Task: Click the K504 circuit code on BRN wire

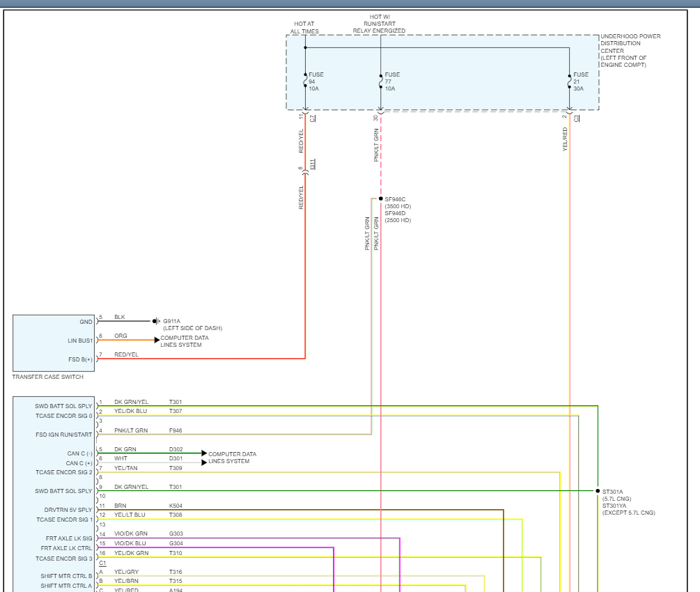Action: coord(176,506)
